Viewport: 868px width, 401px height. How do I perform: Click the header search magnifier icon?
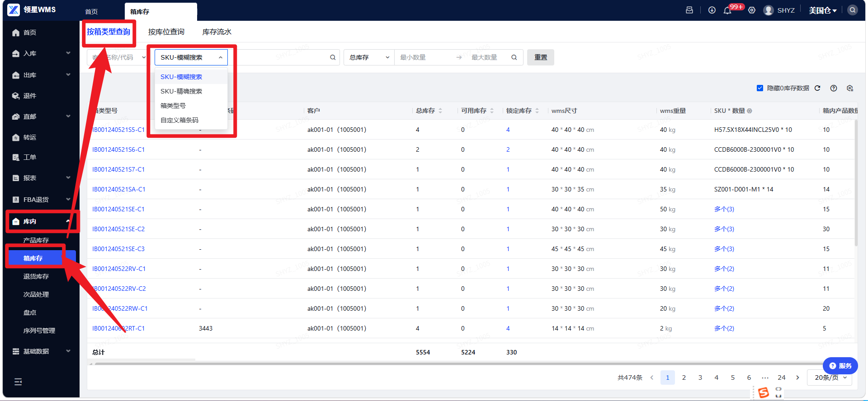(852, 10)
